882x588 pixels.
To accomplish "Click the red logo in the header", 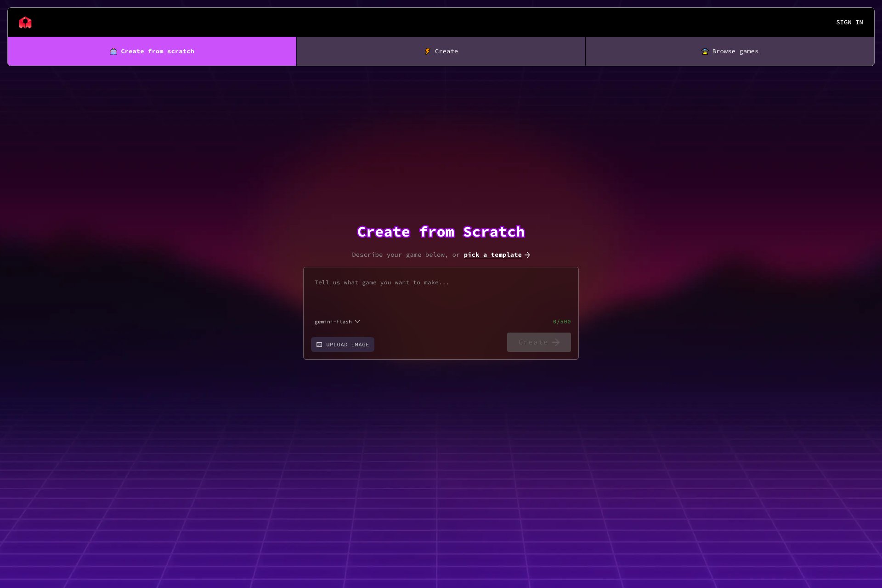I will pyautogui.click(x=25, y=23).
